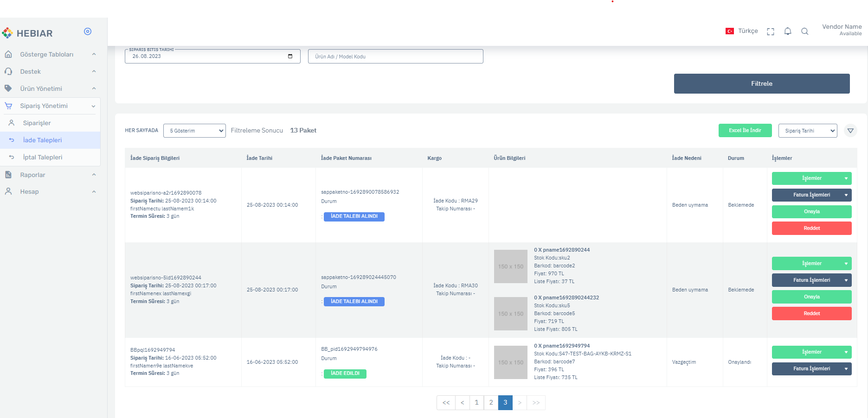Click the Sipariş Yönetimi cart icon

8,106
